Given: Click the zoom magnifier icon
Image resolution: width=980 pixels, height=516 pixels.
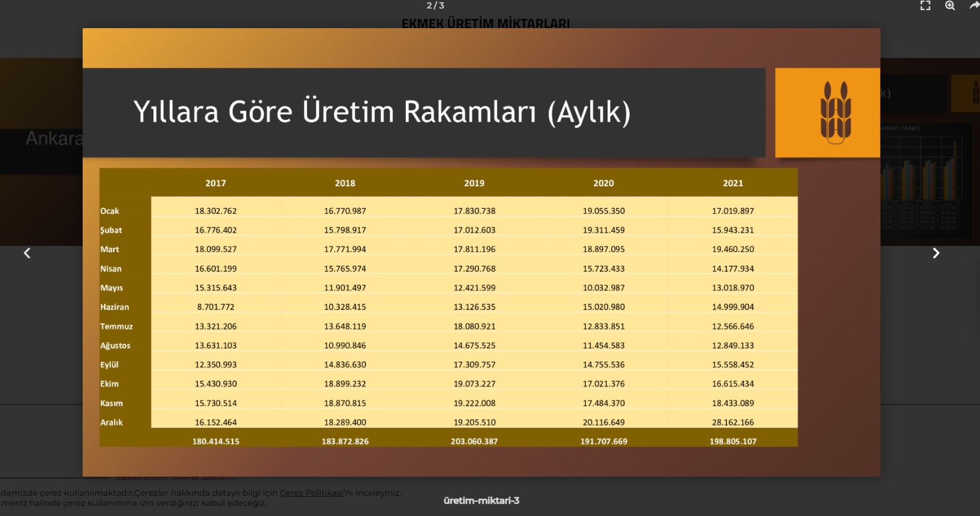Looking at the screenshot, I should click(950, 6).
